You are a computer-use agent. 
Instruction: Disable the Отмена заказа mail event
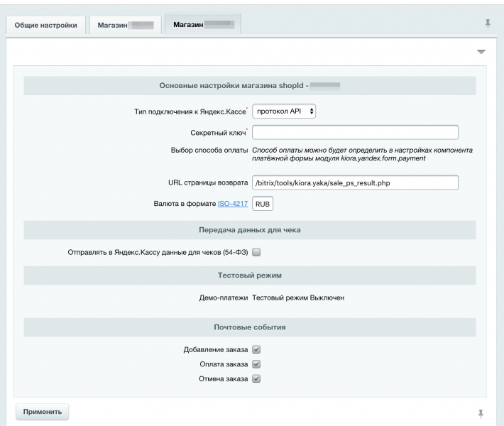(x=257, y=379)
